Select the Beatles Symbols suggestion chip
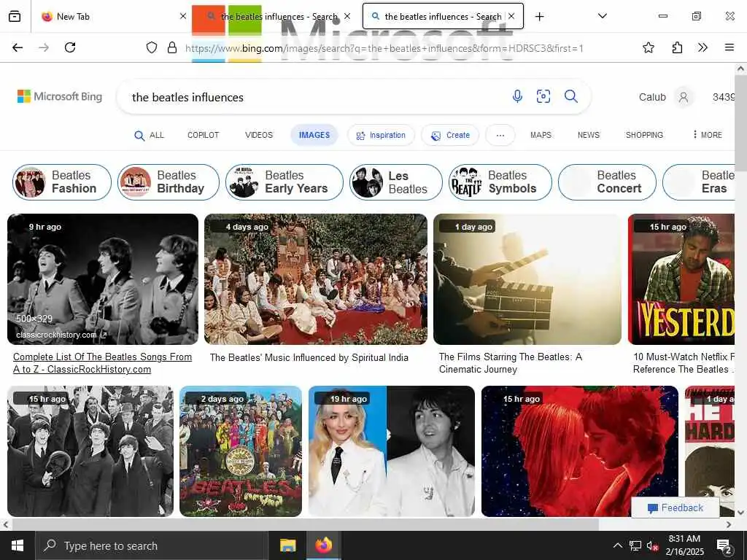 coord(500,182)
